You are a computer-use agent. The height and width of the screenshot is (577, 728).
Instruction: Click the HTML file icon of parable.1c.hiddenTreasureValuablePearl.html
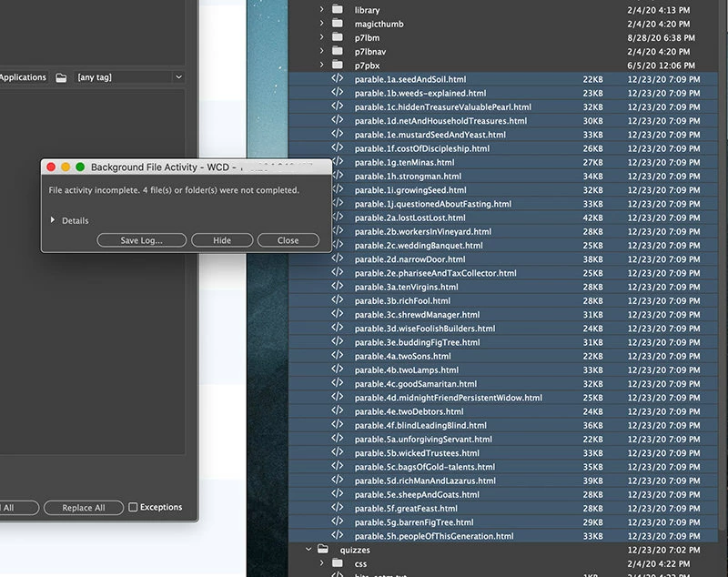click(338, 106)
